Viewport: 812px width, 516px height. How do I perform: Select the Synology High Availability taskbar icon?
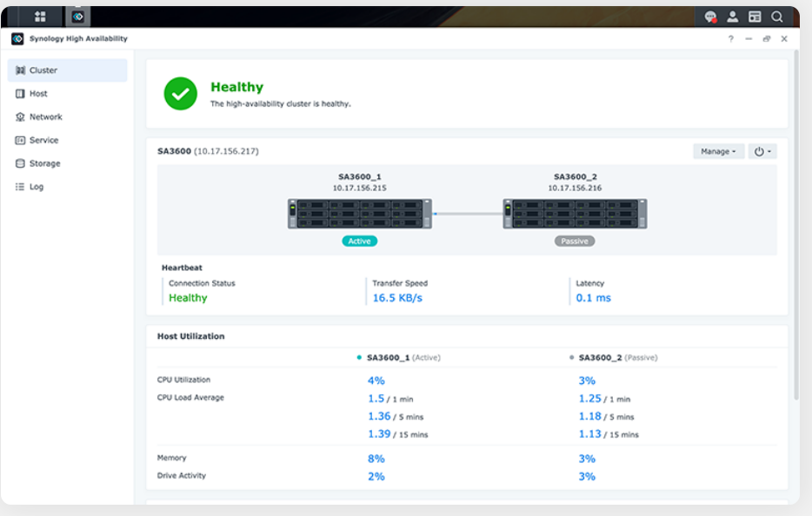(x=77, y=17)
